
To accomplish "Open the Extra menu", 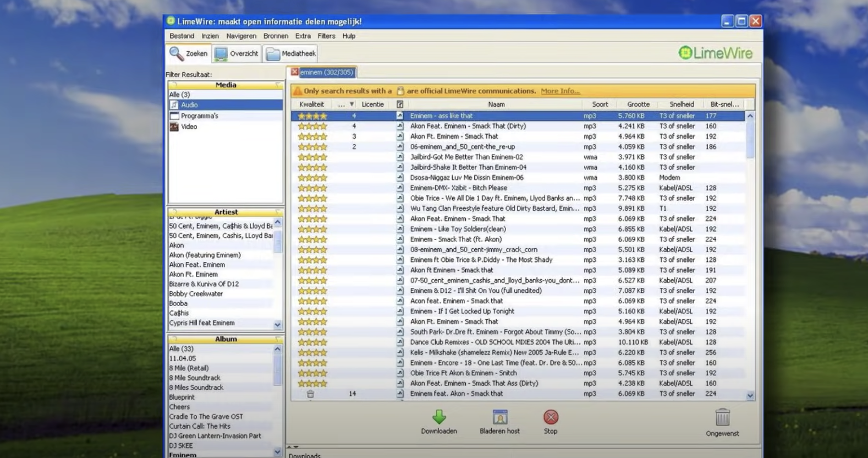I will click(303, 36).
